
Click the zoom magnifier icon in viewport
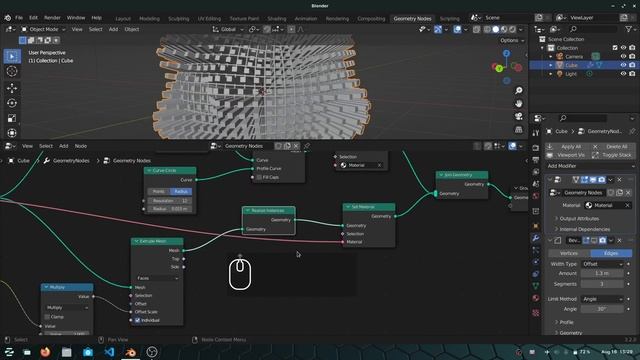(x=518, y=91)
